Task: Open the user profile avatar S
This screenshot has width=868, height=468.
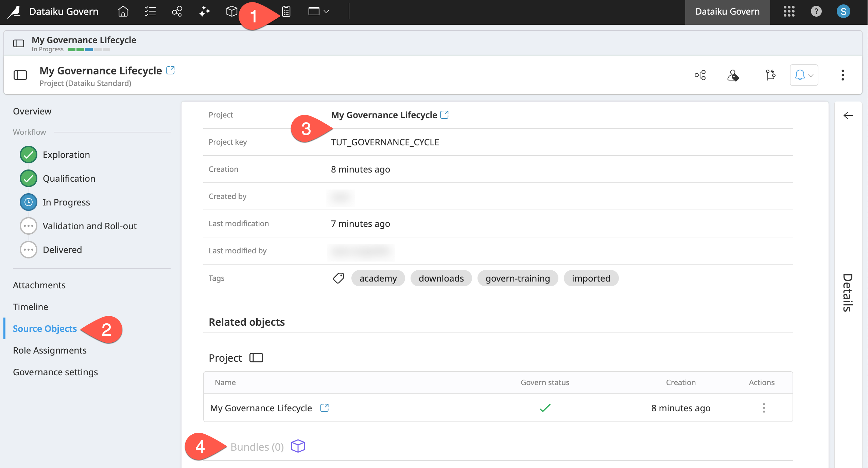Action: 843,12
